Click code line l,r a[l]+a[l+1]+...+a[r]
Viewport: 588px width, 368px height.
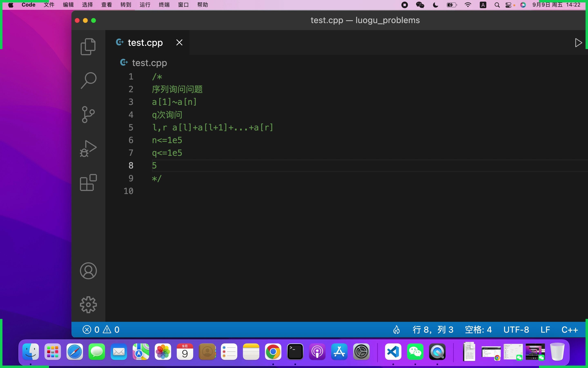(213, 127)
